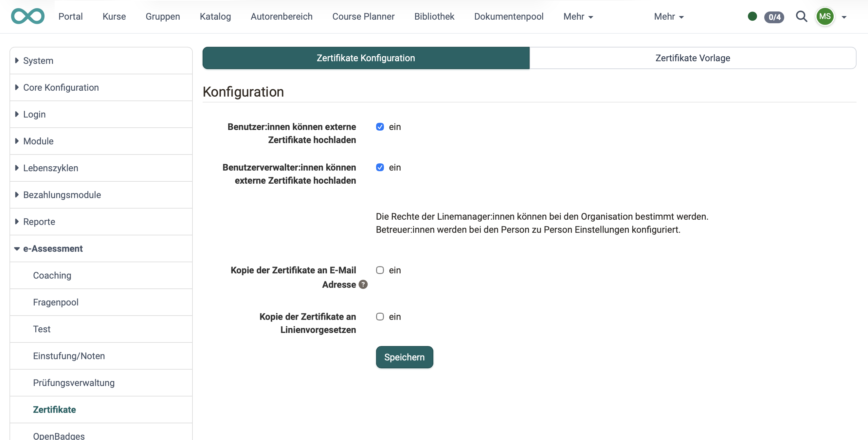Open the search
This screenshot has height=440, width=868.
802,16
